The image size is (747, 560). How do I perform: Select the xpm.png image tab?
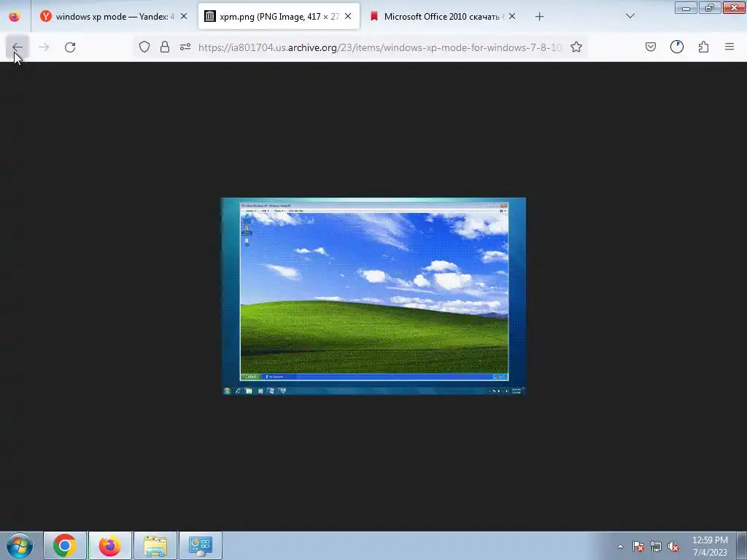pos(279,17)
